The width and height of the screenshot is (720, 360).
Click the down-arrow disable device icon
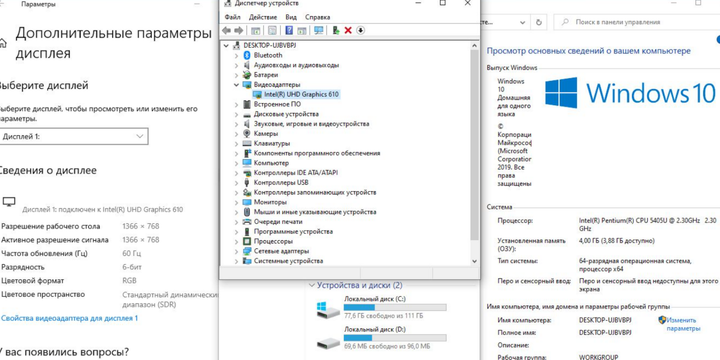tap(360, 30)
